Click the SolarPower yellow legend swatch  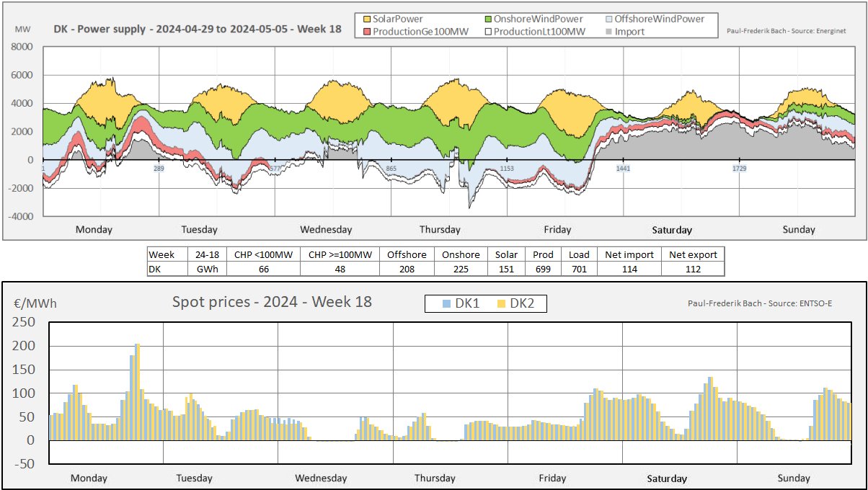pyautogui.click(x=366, y=19)
